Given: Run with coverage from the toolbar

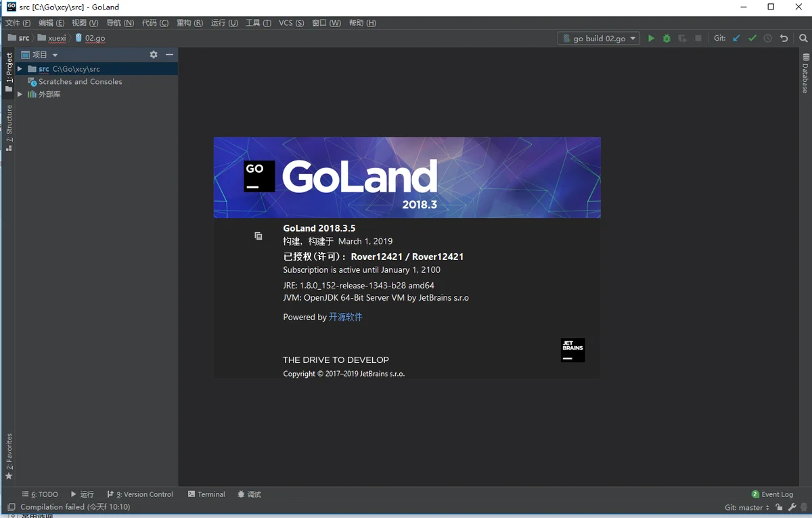Looking at the screenshot, I should 682,39.
